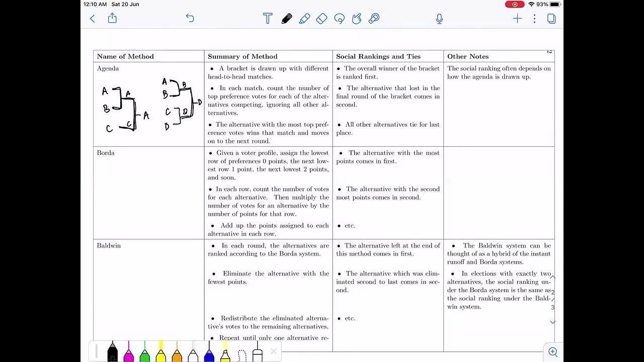This screenshot has width=644, height=362.
Task: Tap the 12:10 AM clock
Action: coord(95,4)
